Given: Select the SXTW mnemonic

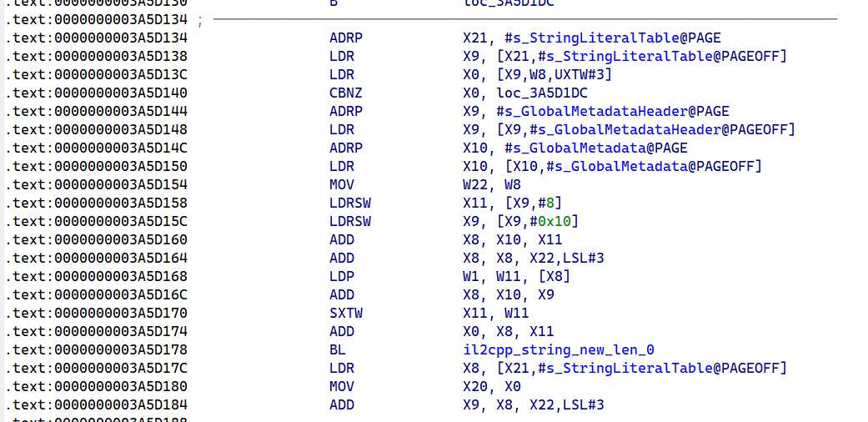Looking at the screenshot, I should (x=345, y=314).
